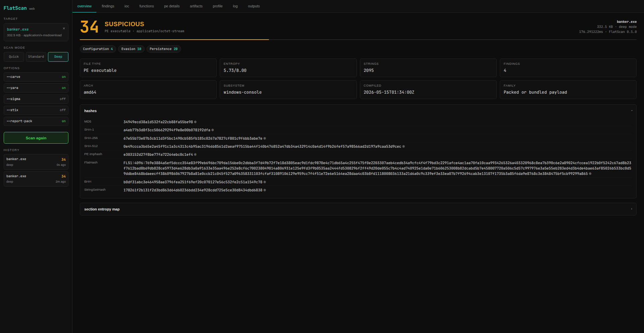
Task: Copy the PE imphash value
Action: click(x=195, y=155)
